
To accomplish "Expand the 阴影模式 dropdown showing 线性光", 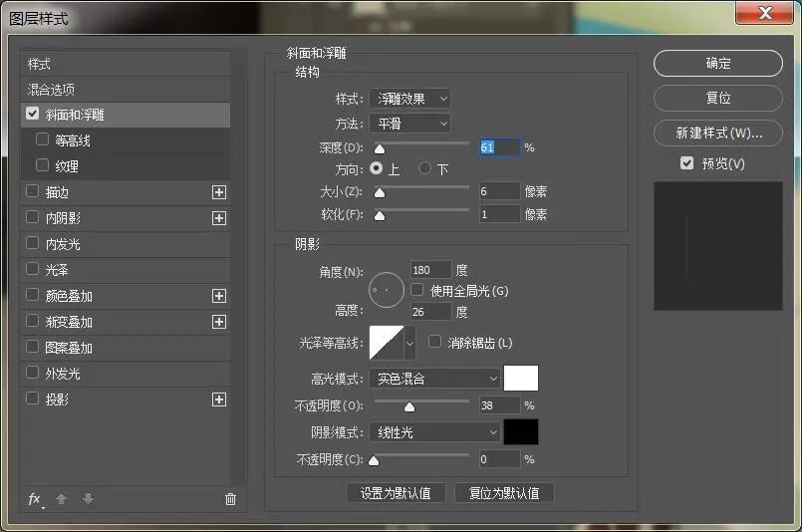I will (433, 432).
